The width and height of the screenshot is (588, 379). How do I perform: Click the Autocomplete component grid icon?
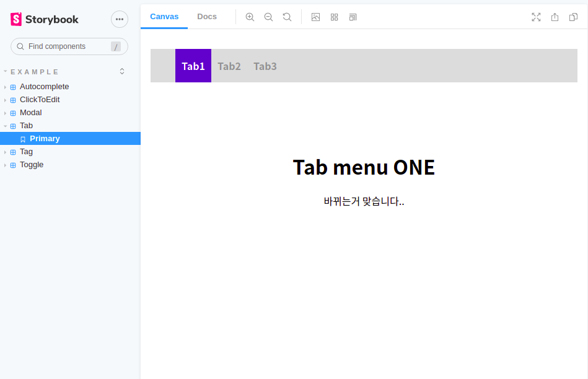13,87
